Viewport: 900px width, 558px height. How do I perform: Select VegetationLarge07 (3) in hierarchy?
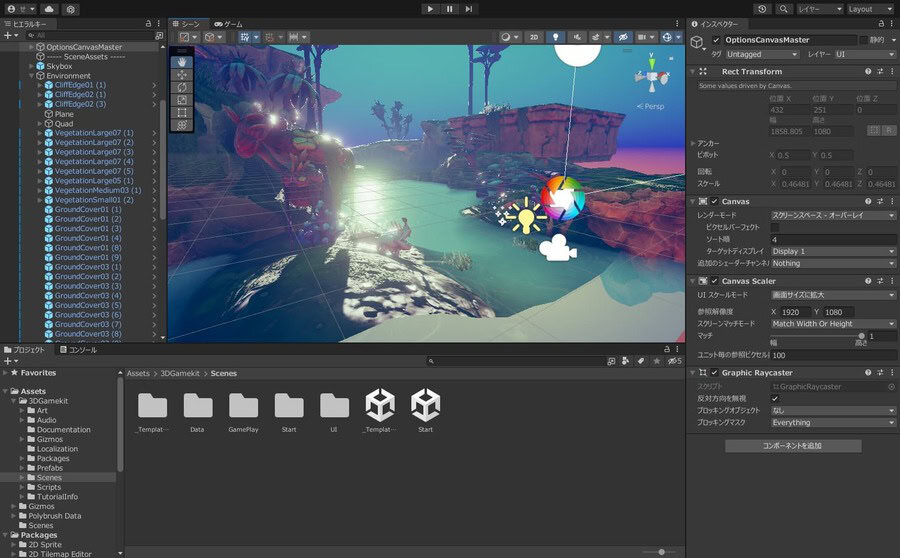pyautogui.click(x=94, y=152)
